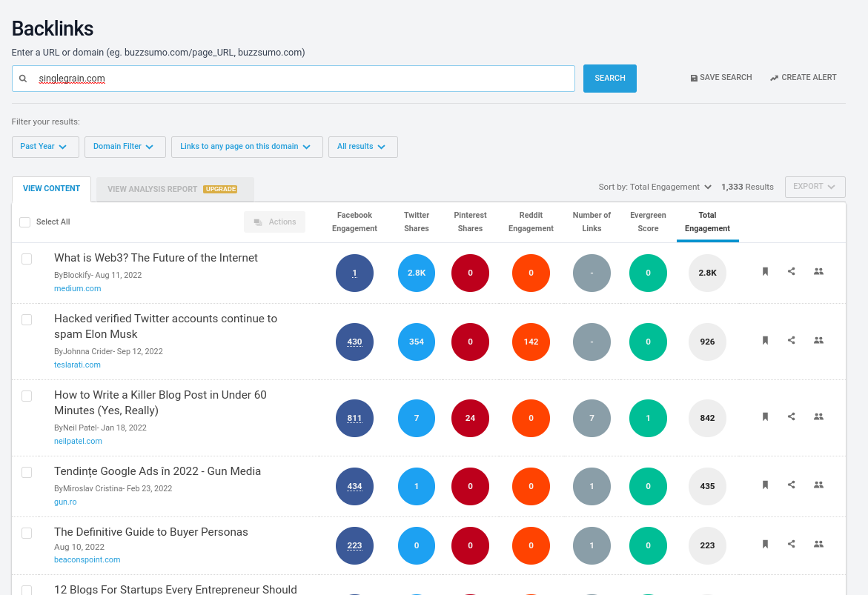Open the Past Year date filter

[x=45, y=147]
